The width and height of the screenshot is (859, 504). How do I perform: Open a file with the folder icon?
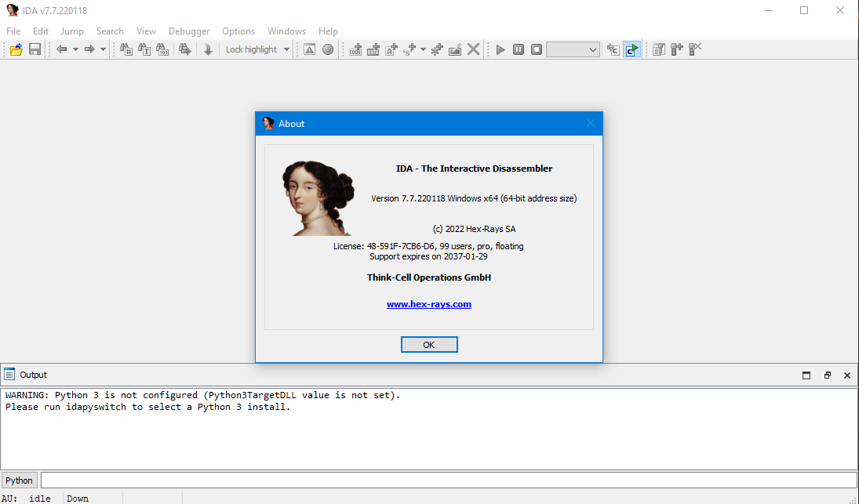16,49
